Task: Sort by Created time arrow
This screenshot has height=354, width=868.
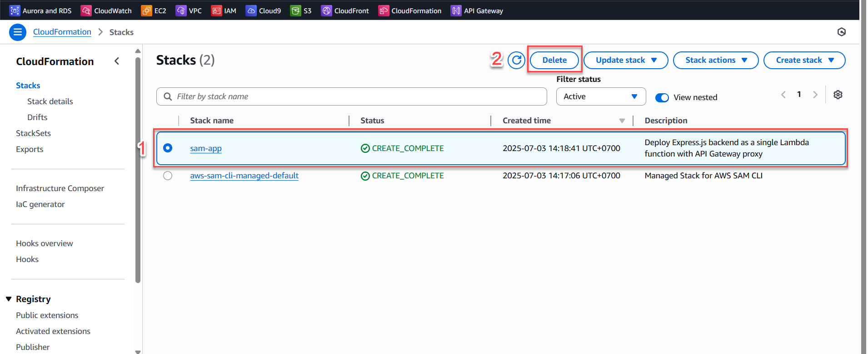Action: (622, 121)
